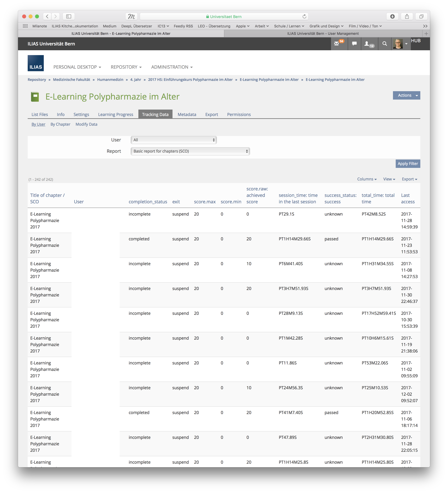This screenshot has width=448, height=493.
Task: Switch to the Learning Progress tab
Action: click(116, 114)
